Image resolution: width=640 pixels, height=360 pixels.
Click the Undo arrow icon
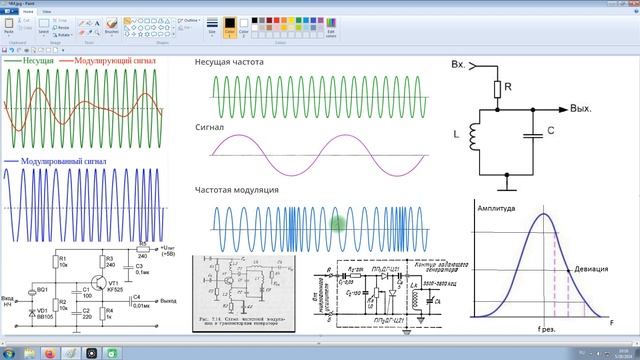click(x=11, y=50)
